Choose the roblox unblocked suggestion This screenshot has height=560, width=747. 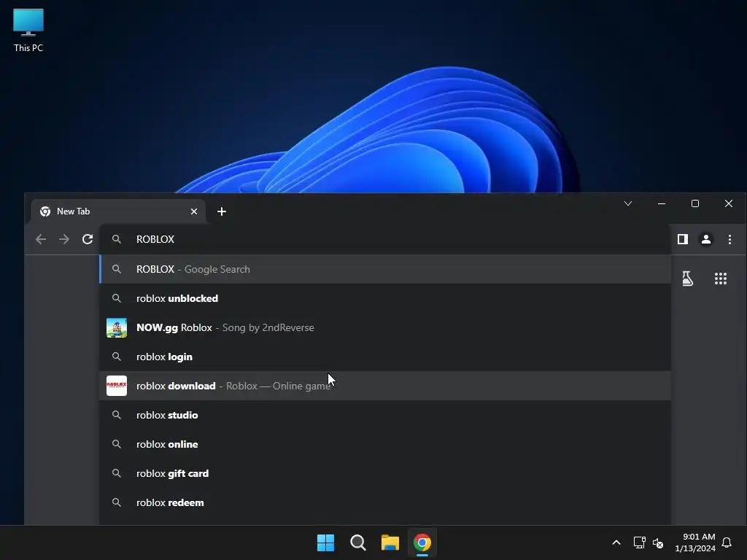point(385,298)
